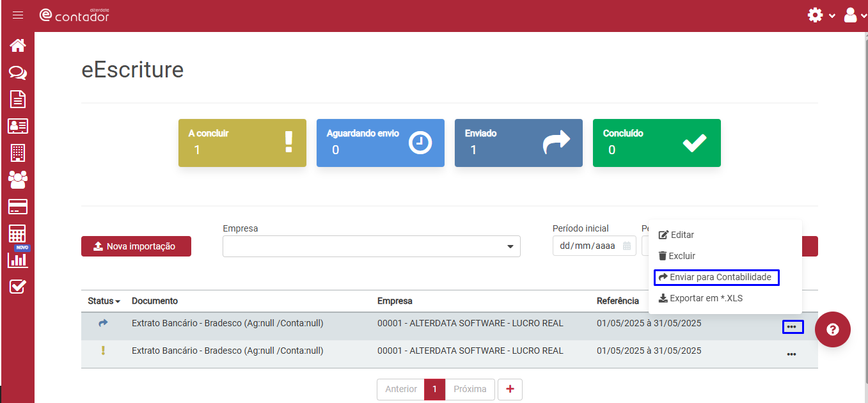Image resolution: width=868 pixels, height=403 pixels.
Task: Click the Nova importação button
Action: (136, 246)
